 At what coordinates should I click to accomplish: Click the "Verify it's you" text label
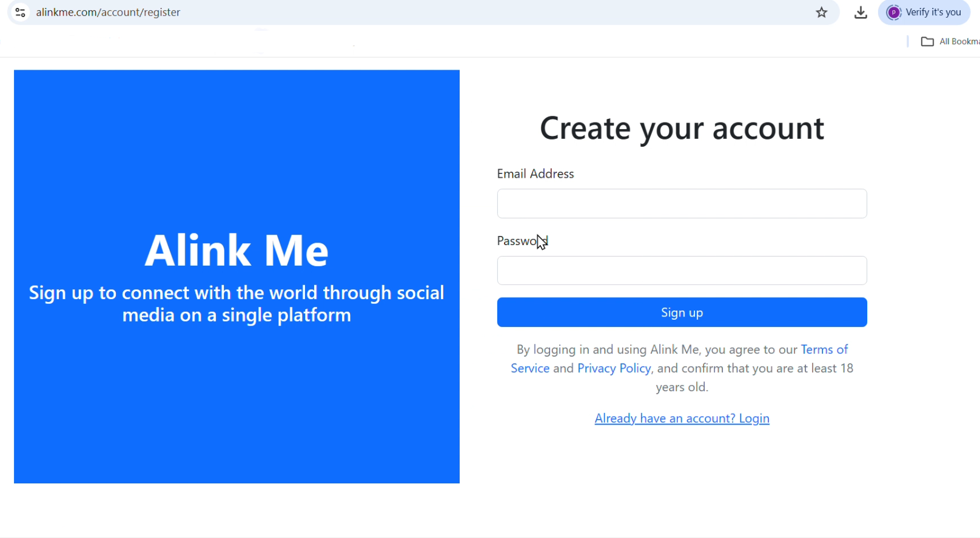click(935, 12)
